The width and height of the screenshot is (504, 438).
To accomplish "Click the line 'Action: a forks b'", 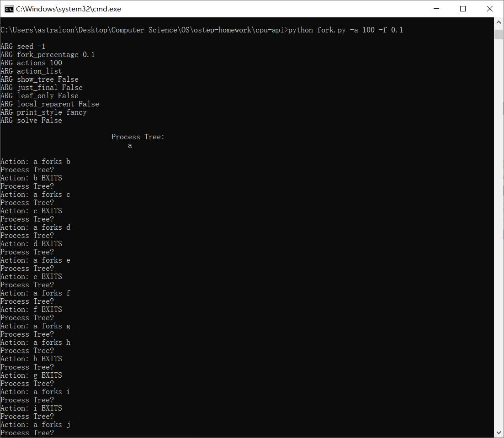I will [x=35, y=161].
